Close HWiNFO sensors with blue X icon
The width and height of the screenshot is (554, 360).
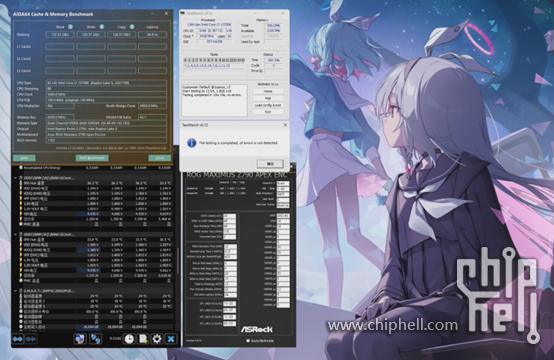[x=171, y=339]
